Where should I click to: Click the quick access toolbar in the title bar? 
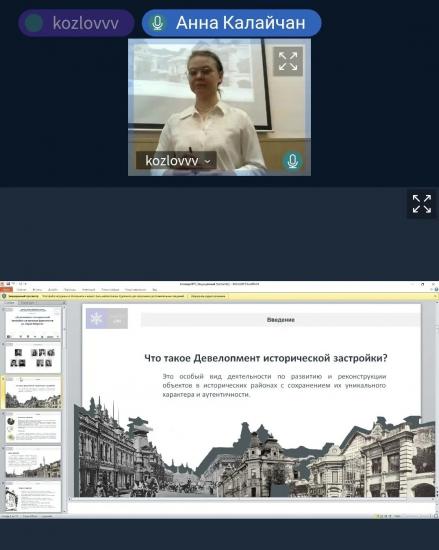point(17,284)
